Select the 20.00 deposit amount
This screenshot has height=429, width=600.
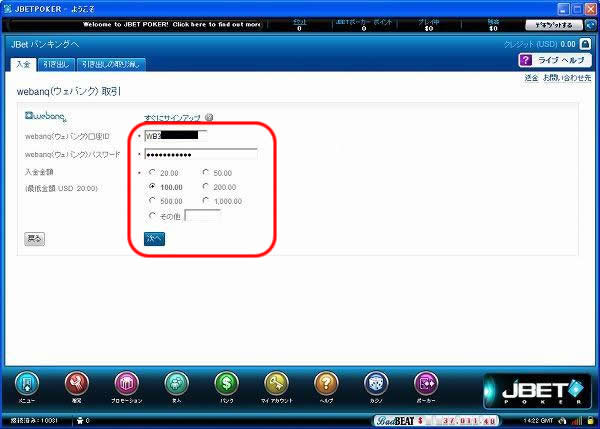click(152, 173)
